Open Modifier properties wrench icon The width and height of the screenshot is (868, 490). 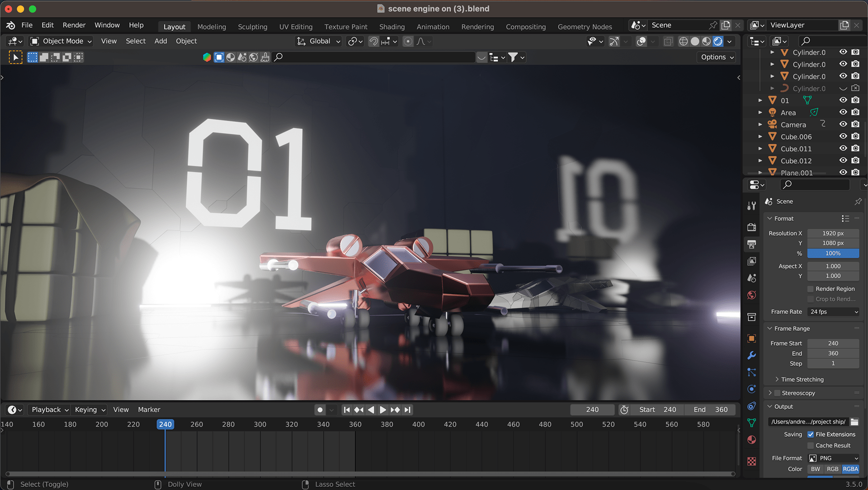[x=751, y=355]
